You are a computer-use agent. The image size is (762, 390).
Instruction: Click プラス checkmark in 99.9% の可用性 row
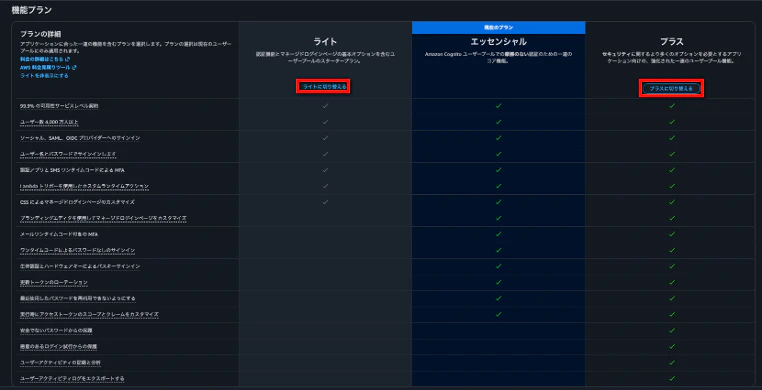point(672,105)
